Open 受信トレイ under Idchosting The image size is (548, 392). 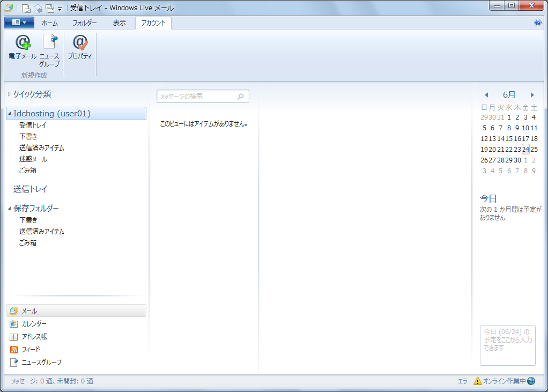pyautogui.click(x=33, y=125)
